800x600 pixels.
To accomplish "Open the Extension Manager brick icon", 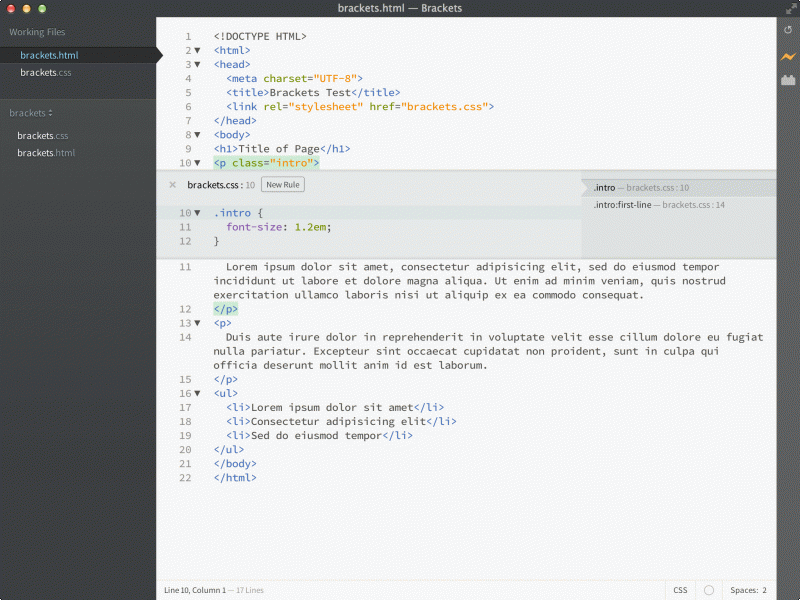I will (788, 80).
